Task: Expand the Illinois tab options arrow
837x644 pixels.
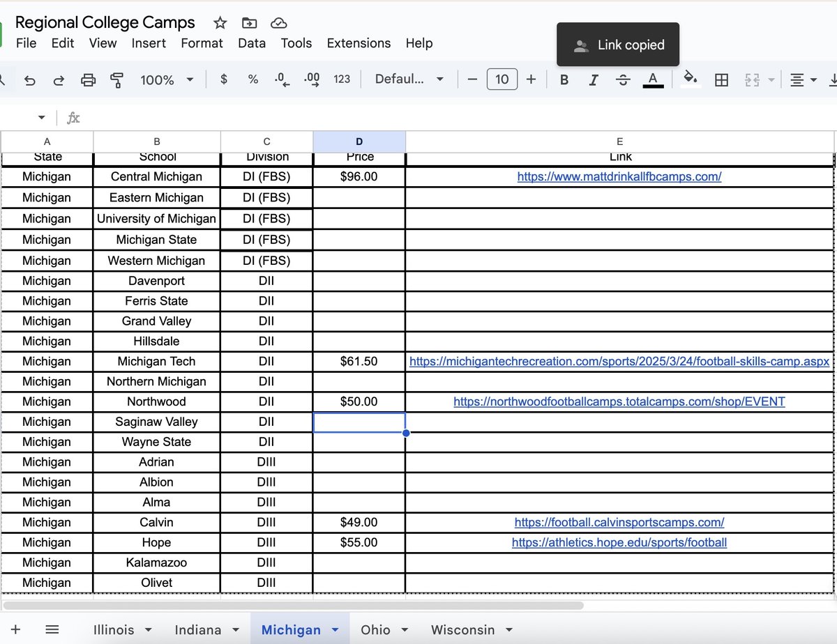Action: (x=148, y=630)
